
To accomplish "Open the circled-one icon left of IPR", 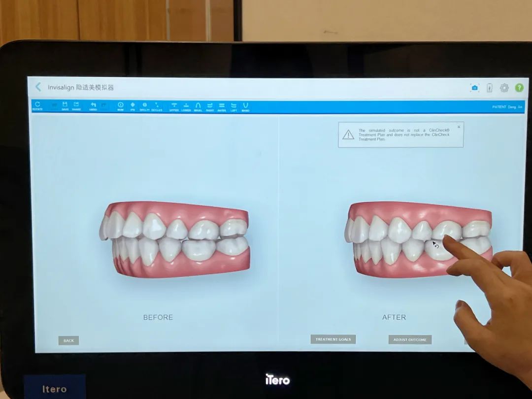I will tap(121, 106).
